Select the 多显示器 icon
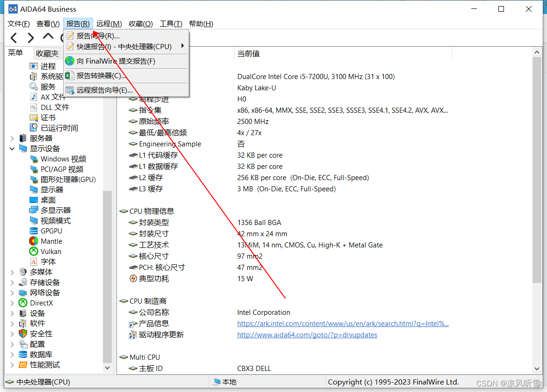Screen dimensions: 547x392 [x=34, y=211]
